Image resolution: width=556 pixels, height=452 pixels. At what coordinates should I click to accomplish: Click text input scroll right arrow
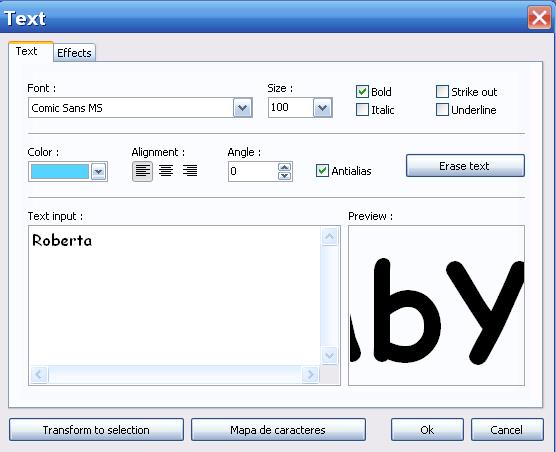[310, 374]
